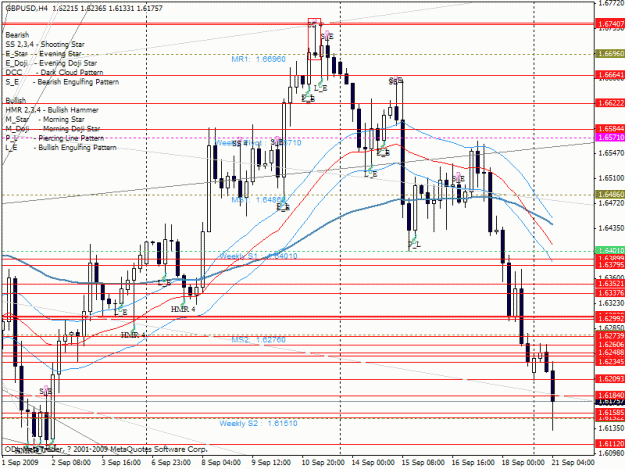
Task: Click the red 1.62093 price tag
Action: 609,379
